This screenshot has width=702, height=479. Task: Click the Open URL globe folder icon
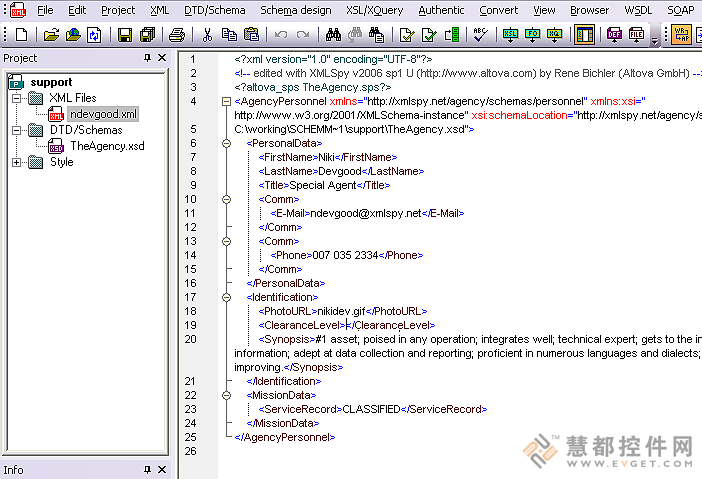click(73, 34)
